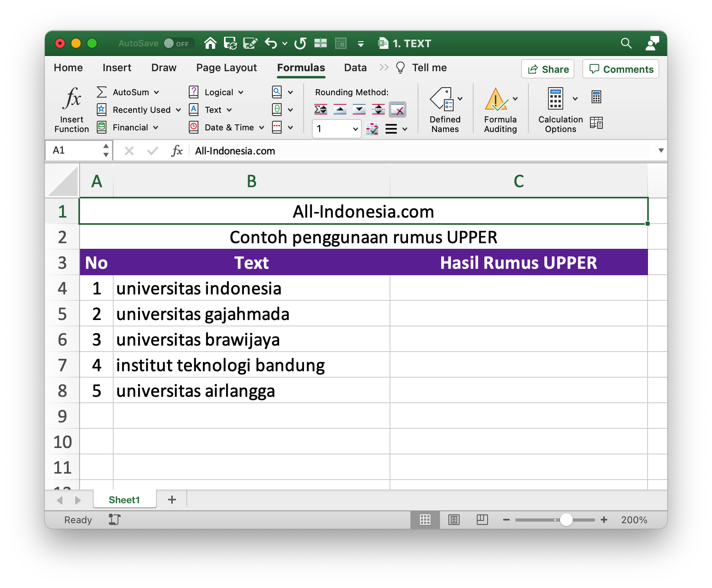This screenshot has width=712, height=588.
Task: Click the Calculate Sheet icon
Action: click(x=596, y=123)
